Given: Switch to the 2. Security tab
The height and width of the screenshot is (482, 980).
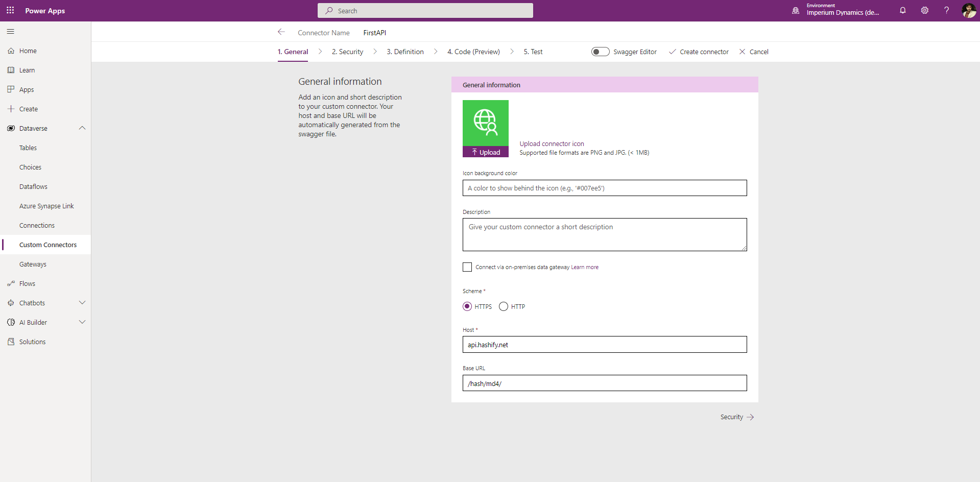Looking at the screenshot, I should coord(347,52).
